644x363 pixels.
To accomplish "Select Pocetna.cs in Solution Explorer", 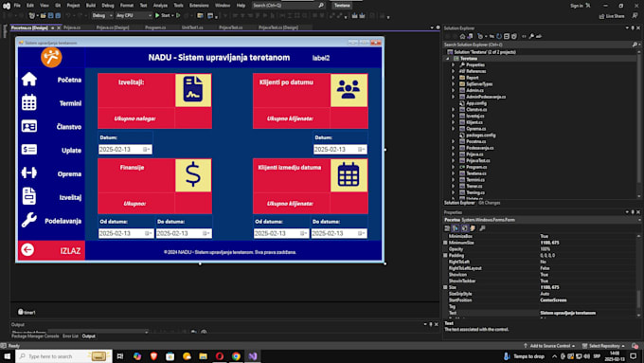I will (475, 141).
